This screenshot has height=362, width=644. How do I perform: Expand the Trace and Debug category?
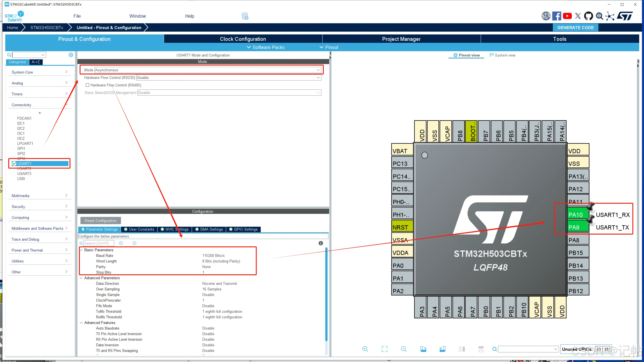pyautogui.click(x=40, y=239)
